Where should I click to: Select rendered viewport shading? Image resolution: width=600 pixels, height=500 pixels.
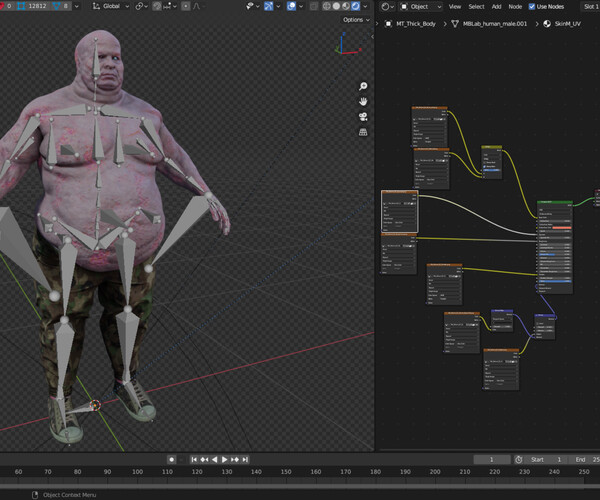[x=355, y=6]
